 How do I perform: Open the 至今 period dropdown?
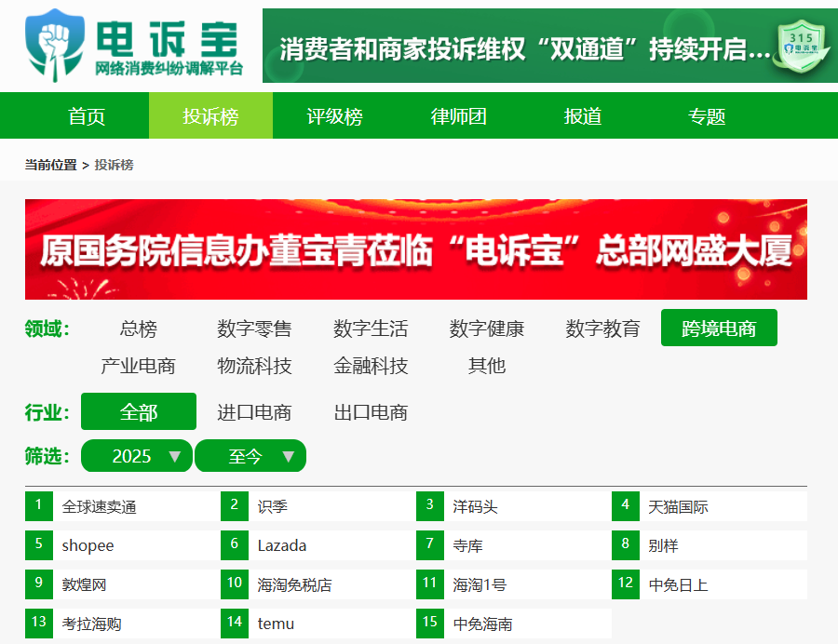point(250,456)
